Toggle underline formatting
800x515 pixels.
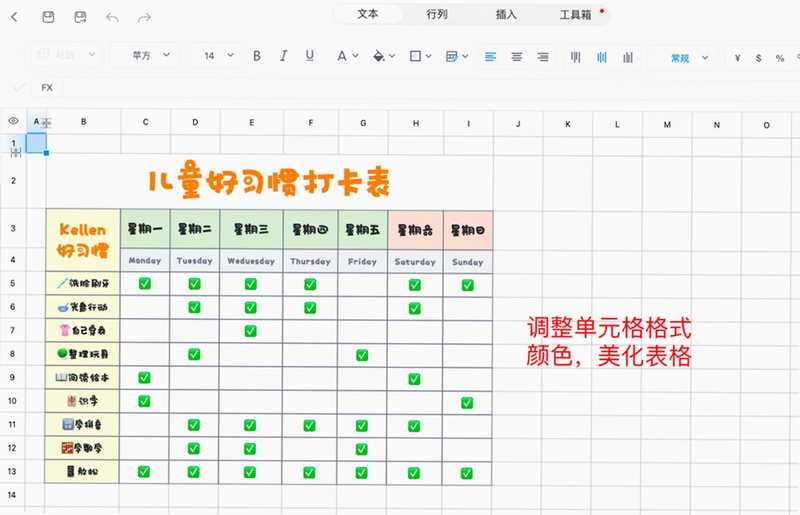tap(310, 56)
